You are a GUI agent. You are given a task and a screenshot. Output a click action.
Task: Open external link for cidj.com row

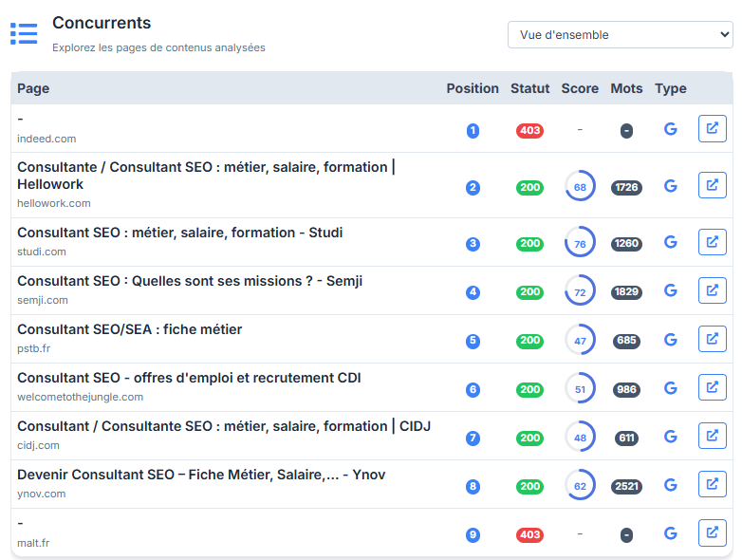click(713, 436)
